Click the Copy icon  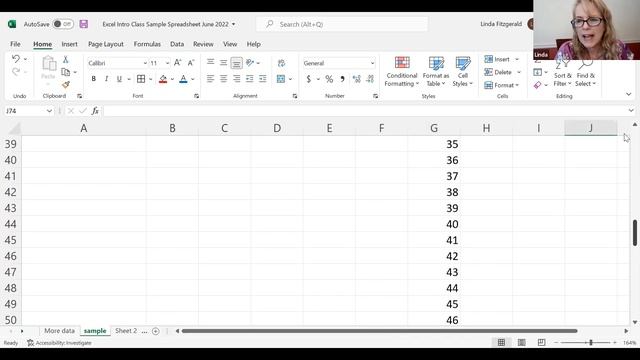pos(65,72)
